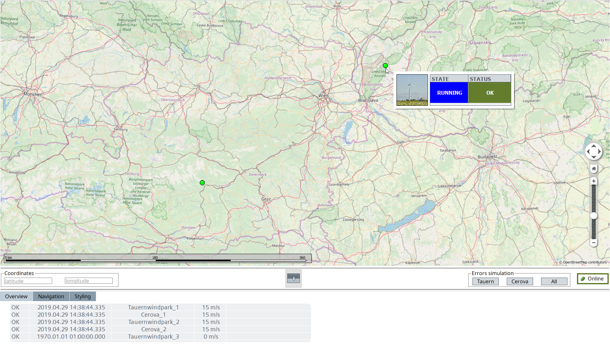Screen dimensions: 610x364
Task: Zoom in with plus button
Action: [x=593, y=181]
